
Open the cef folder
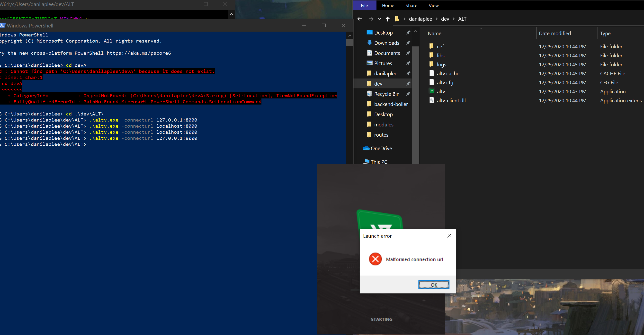(x=440, y=46)
